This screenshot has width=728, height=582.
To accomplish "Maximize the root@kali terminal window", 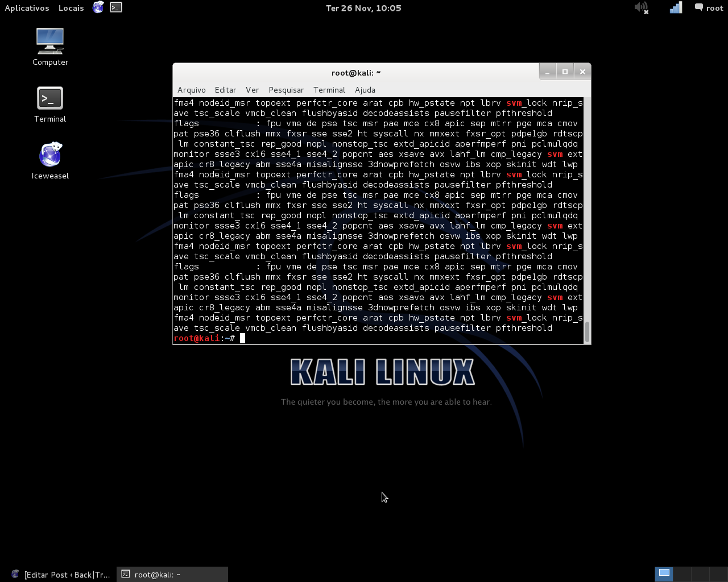I will pyautogui.click(x=565, y=72).
